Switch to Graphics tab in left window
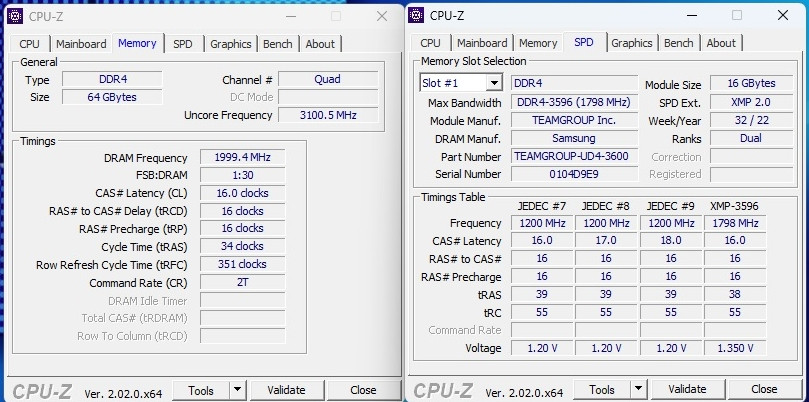This screenshot has height=402, width=809. (x=231, y=44)
